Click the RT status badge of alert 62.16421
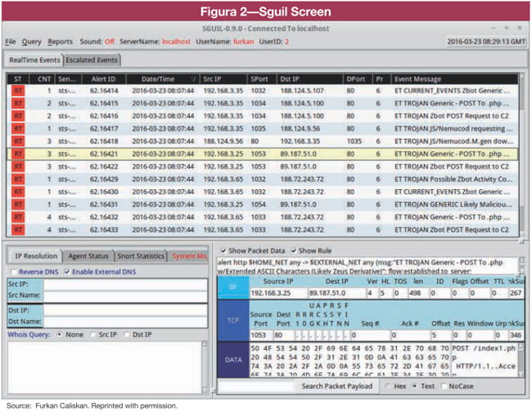Image resolution: width=532 pixels, height=411 pixels. coord(18,153)
